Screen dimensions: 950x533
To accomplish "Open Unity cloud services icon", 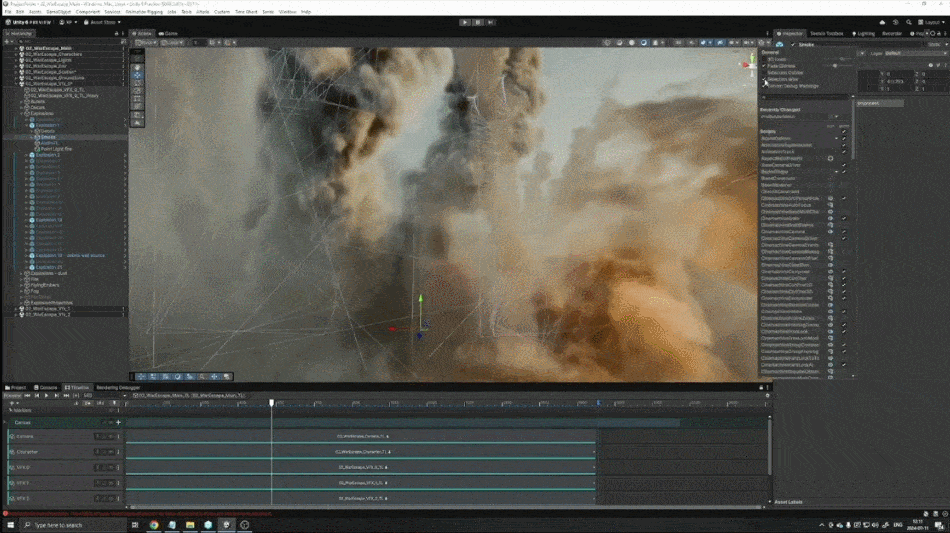I will pyautogui.click(x=882, y=22).
